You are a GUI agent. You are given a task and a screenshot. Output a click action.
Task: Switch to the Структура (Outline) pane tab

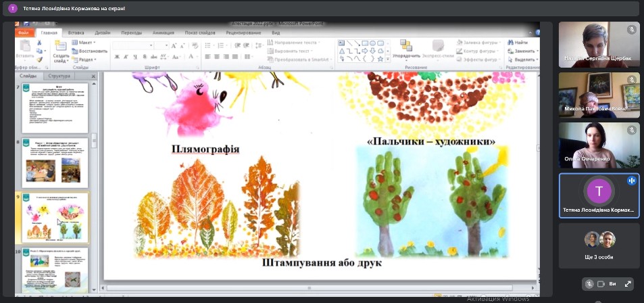59,76
